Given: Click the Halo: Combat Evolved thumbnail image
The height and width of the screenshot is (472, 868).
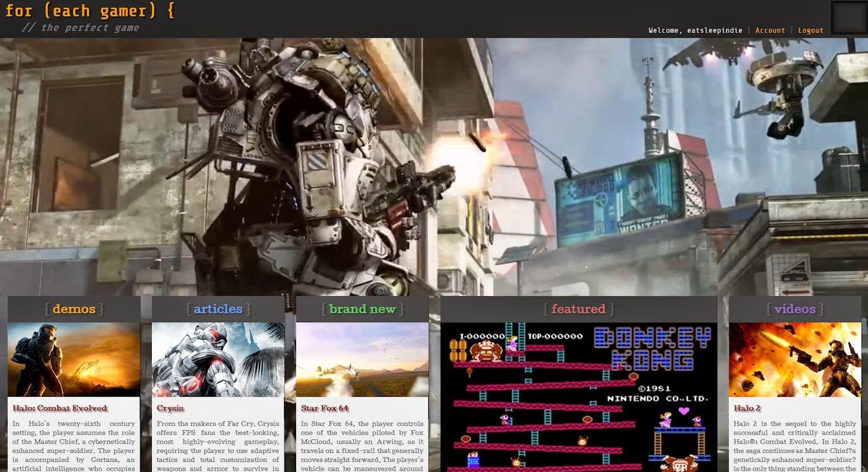Looking at the screenshot, I should 74,359.
